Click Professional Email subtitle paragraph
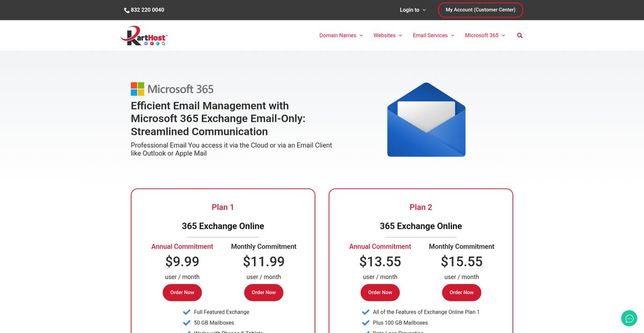The image size is (644, 333). (231, 149)
